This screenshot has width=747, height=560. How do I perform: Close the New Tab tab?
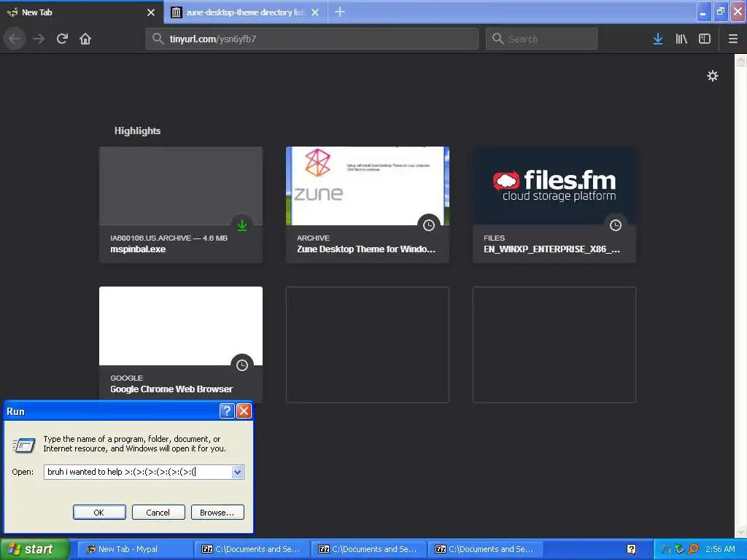point(151,12)
